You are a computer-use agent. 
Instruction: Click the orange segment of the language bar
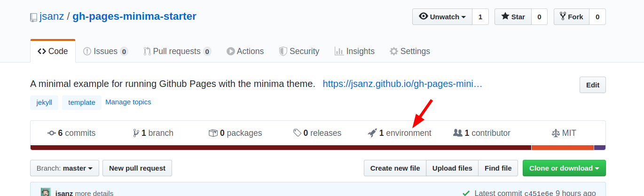tap(562, 148)
